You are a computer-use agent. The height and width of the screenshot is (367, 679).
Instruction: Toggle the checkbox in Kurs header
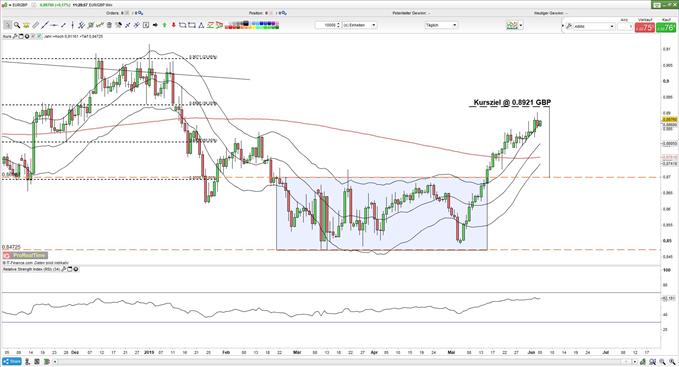tap(39, 36)
